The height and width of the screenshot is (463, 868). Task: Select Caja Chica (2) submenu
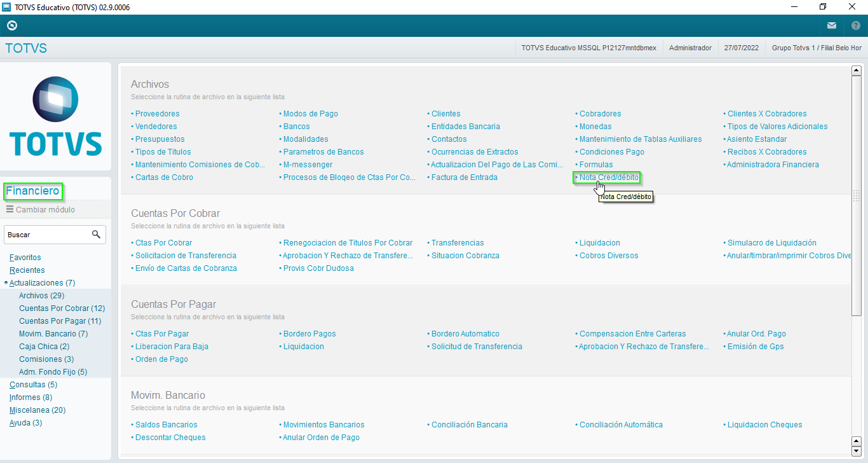[44, 347]
